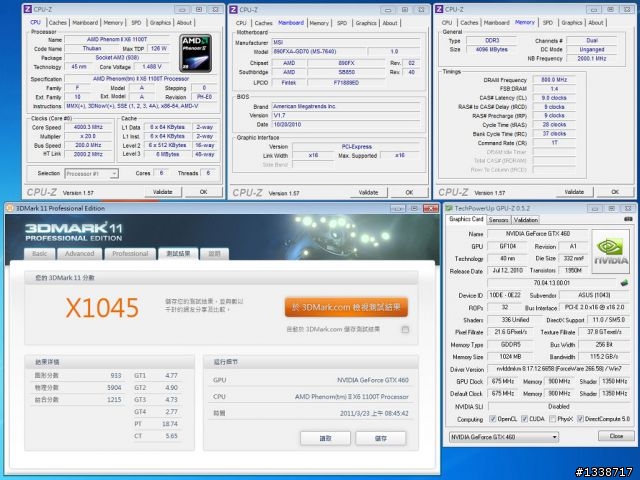The height and width of the screenshot is (480, 640).
Task: Click the X1045 score text
Action: (x=102, y=308)
